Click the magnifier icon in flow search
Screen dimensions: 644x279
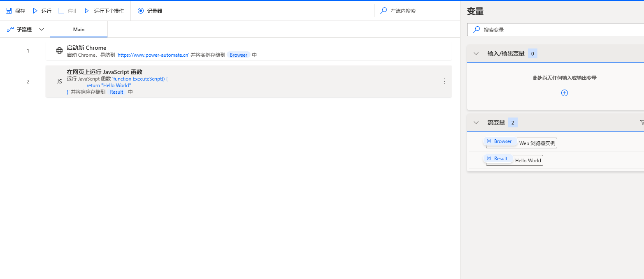coord(384,11)
